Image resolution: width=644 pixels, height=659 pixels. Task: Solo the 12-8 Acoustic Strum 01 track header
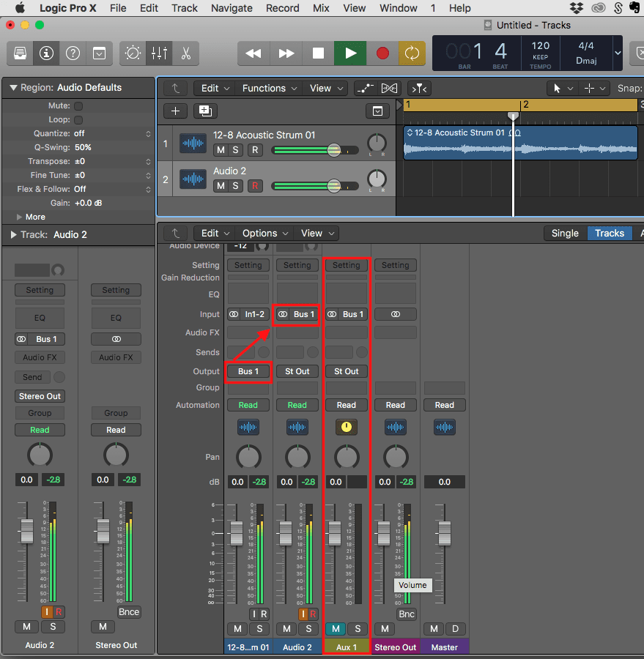[236, 150]
